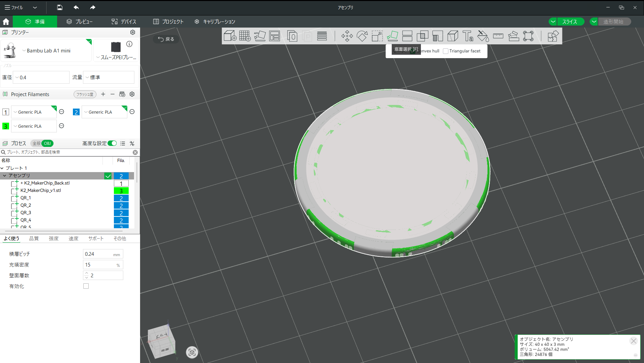644x363 pixels.
Task: Collapse the アセンブリ tree node
Action: pos(5,175)
